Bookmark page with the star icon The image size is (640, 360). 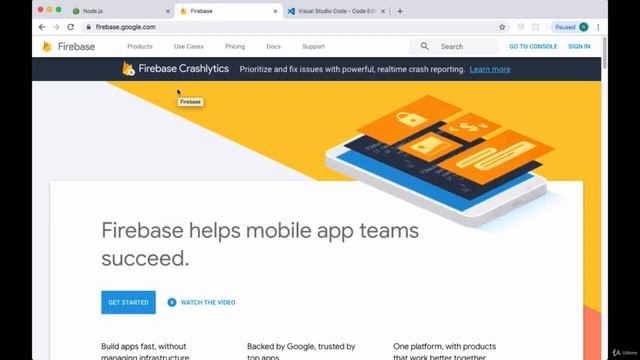502,27
